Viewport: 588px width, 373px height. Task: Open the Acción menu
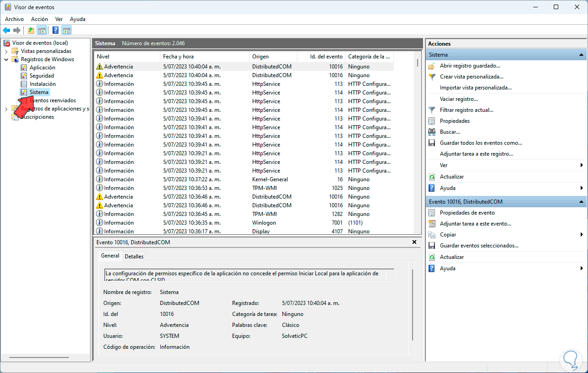39,19
